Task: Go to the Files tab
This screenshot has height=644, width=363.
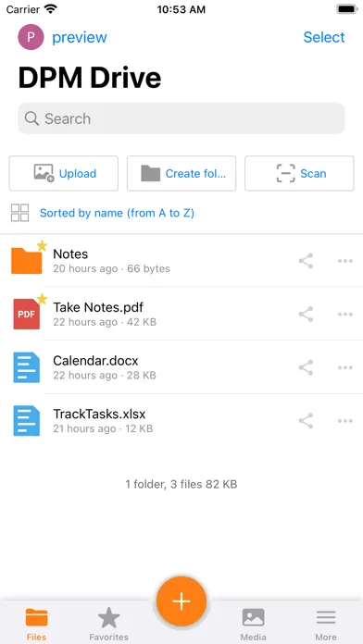Action: tap(37, 624)
